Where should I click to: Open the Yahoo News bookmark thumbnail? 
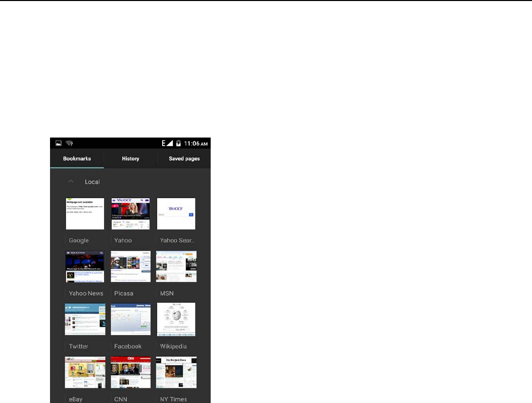click(x=85, y=266)
